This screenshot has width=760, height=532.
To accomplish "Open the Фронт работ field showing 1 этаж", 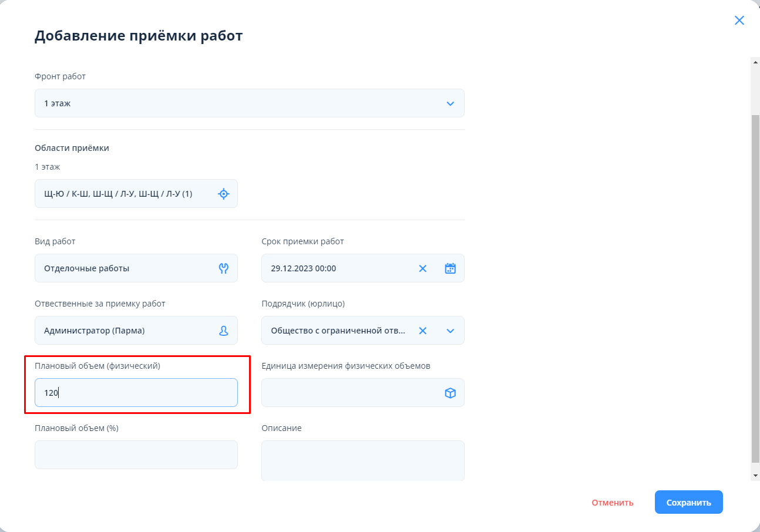I will 235,103.
